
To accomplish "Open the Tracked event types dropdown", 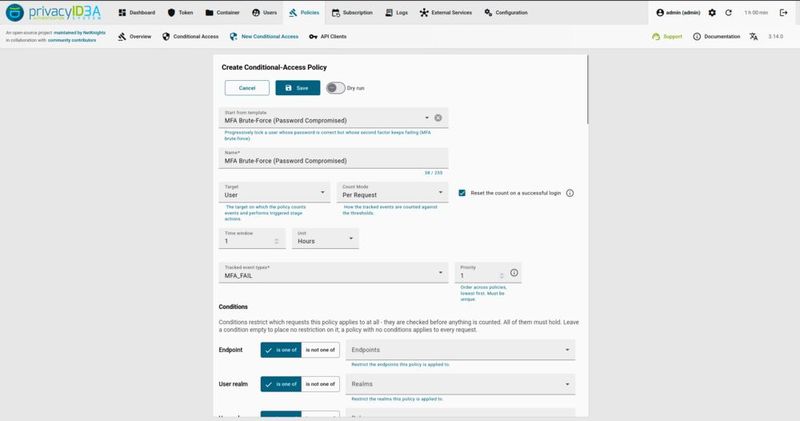I will [x=334, y=273].
